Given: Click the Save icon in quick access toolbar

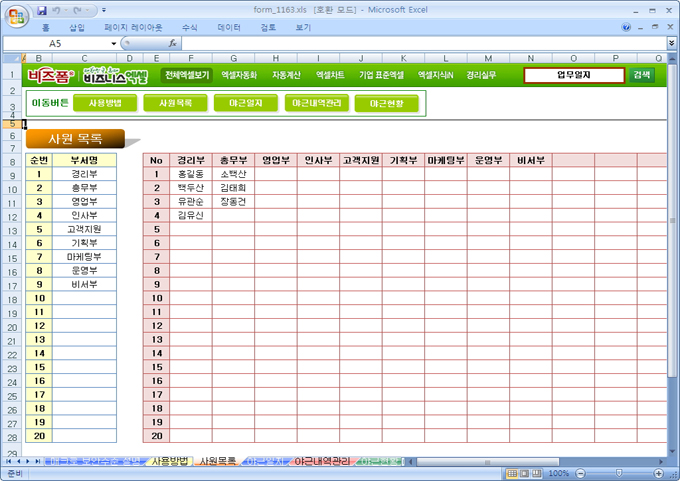Looking at the screenshot, I should tap(43, 9).
